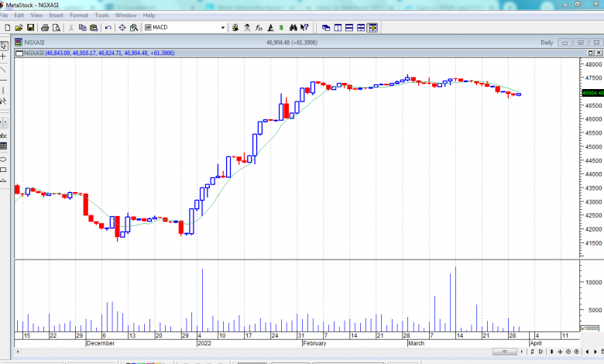Click the crosshair target toolbar icon

click(122, 27)
